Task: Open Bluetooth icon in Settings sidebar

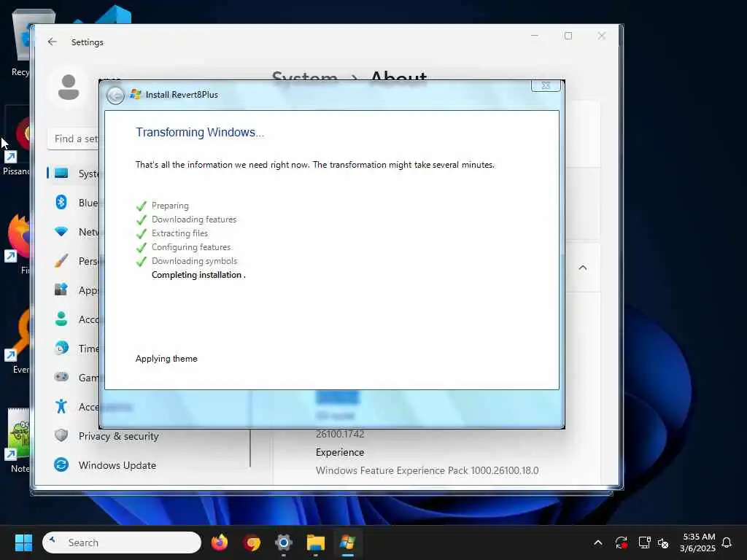Action: coord(61,203)
